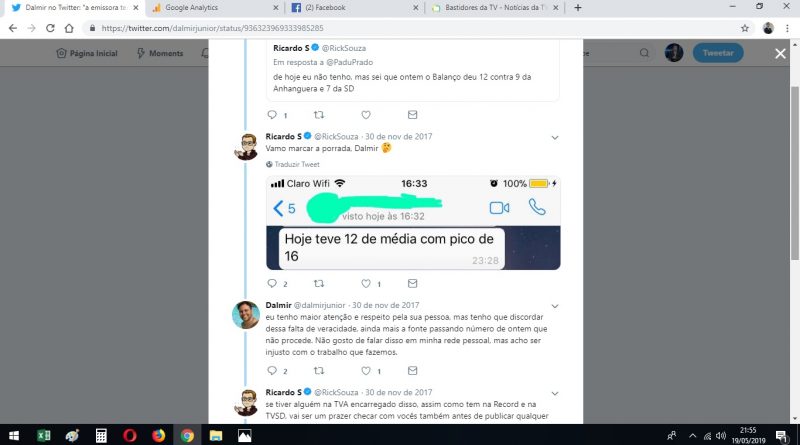This screenshot has height=445, width=800.
Task: Click the Traduzir Tweet link
Action: click(x=293, y=164)
